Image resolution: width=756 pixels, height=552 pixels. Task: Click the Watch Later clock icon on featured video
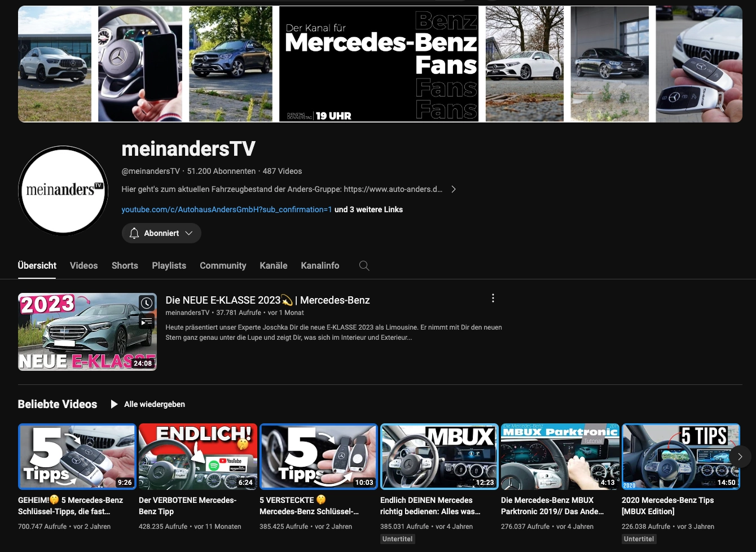pyautogui.click(x=147, y=303)
